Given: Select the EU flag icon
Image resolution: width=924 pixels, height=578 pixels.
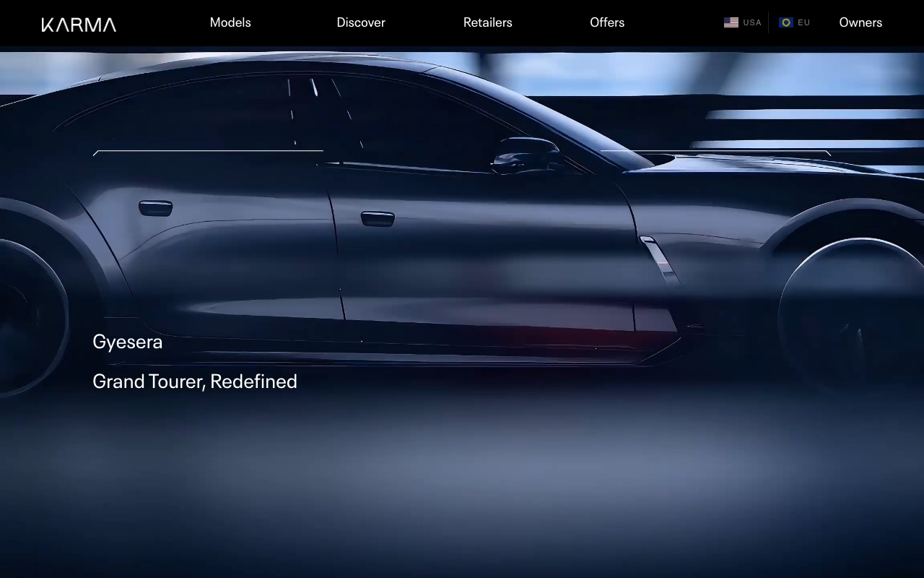Looking at the screenshot, I should click(786, 22).
